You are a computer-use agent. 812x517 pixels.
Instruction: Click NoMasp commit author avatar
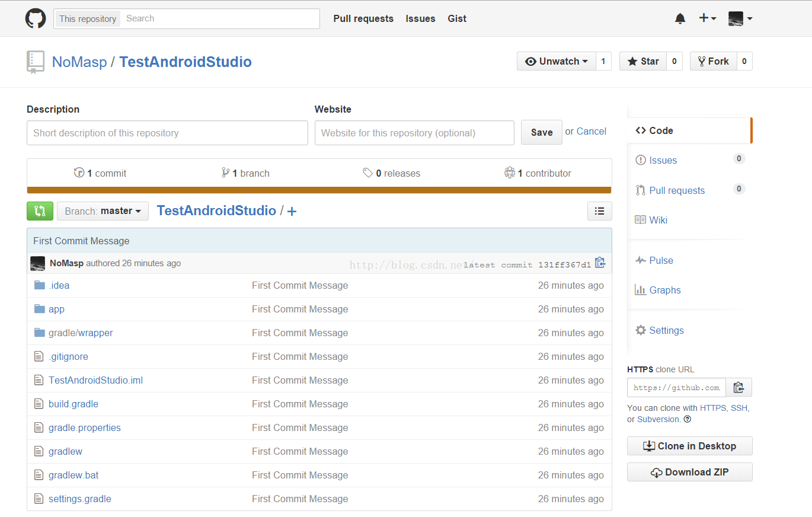(x=38, y=263)
